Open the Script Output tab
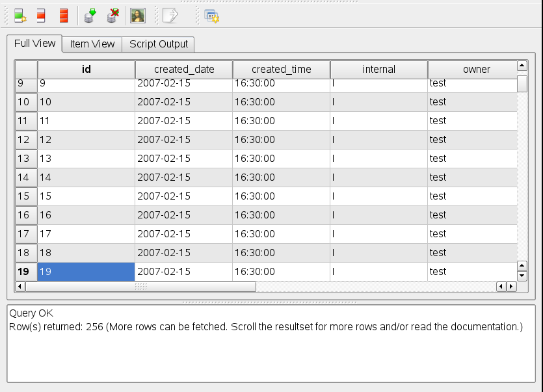Image resolution: width=543 pixels, height=392 pixels. tap(159, 44)
